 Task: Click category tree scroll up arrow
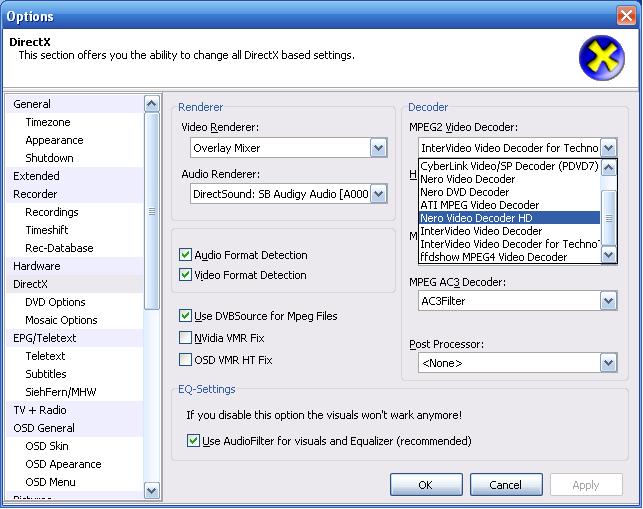coord(152,104)
